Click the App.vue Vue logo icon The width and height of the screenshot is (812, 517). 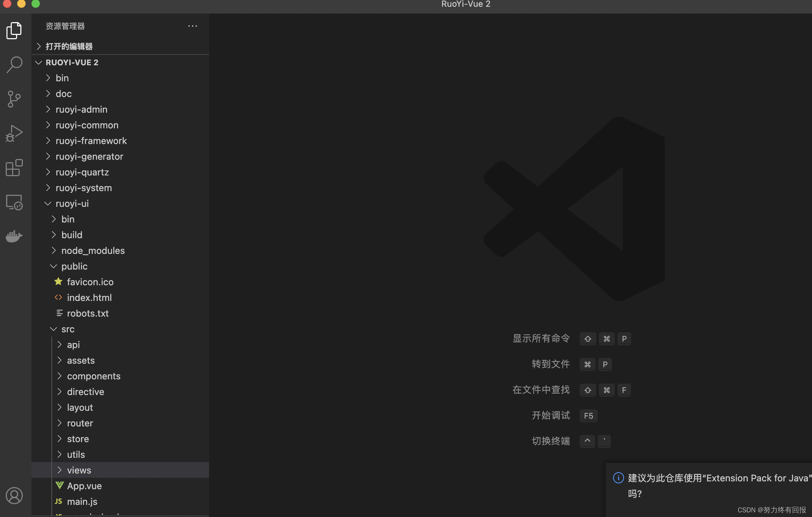59,486
